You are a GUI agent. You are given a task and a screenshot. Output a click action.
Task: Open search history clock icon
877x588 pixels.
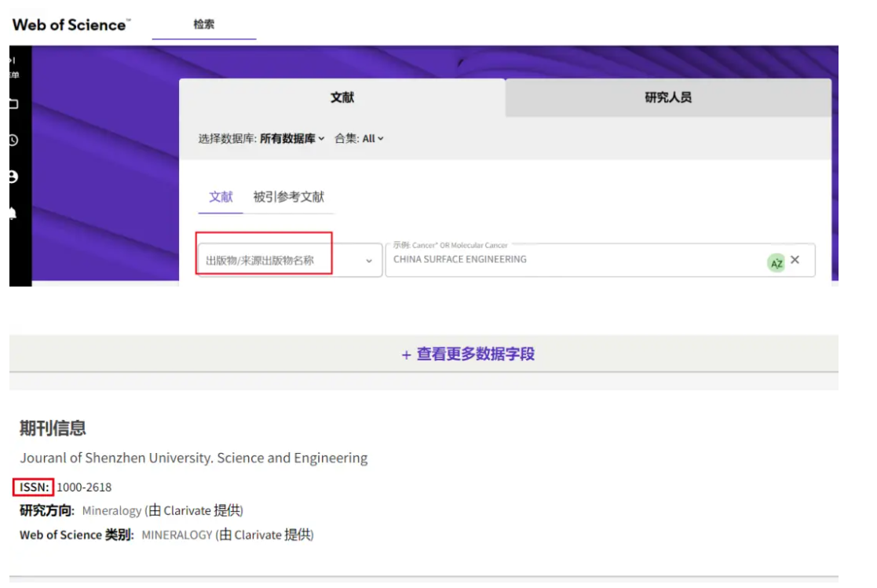pos(13,141)
